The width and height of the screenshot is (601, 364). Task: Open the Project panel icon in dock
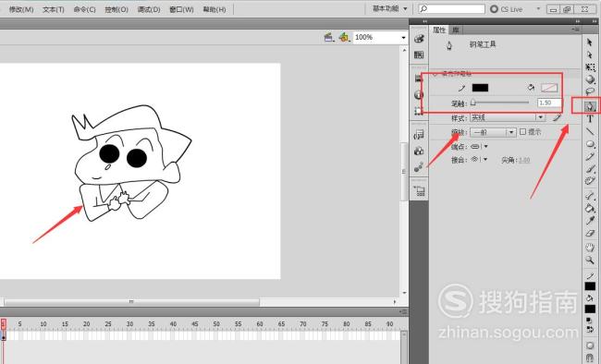pos(420,190)
